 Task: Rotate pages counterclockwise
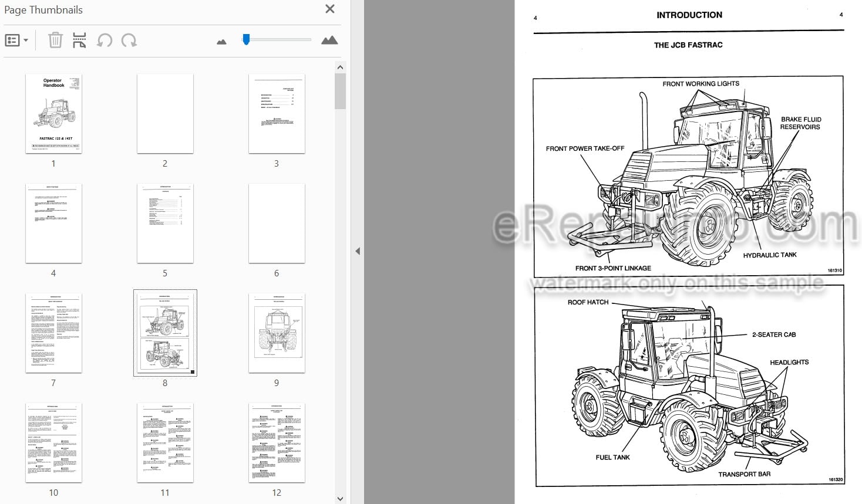tap(105, 40)
